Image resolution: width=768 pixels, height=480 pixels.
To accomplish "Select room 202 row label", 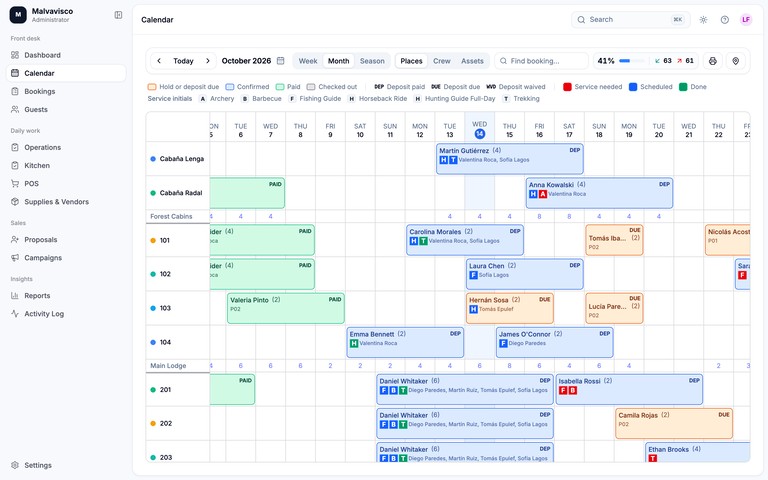I will (x=178, y=423).
